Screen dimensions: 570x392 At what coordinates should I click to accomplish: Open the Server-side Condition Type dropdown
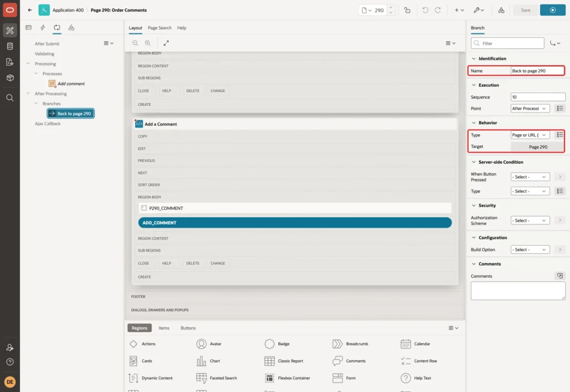pos(530,191)
